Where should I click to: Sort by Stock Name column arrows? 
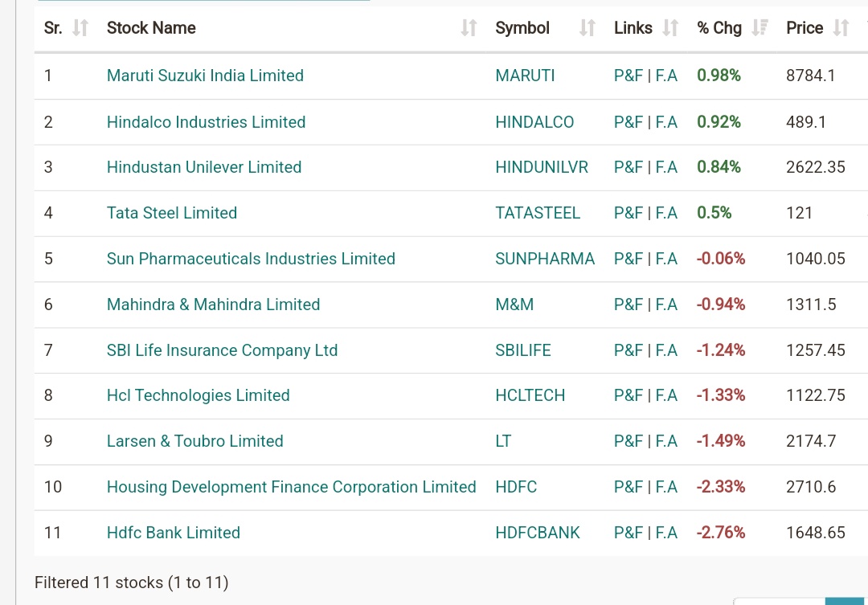469,27
